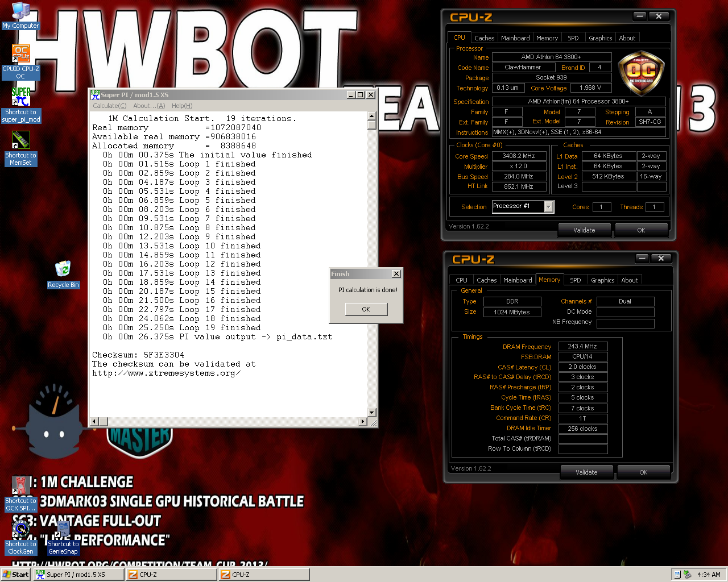Click the DRAM Frequency value 243.4 MHz
This screenshot has width=728, height=582.
tap(583, 346)
